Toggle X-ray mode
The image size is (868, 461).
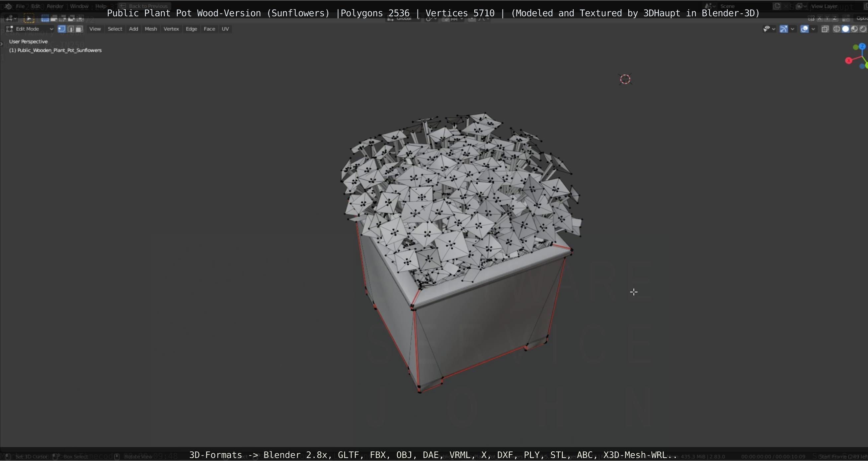(825, 29)
